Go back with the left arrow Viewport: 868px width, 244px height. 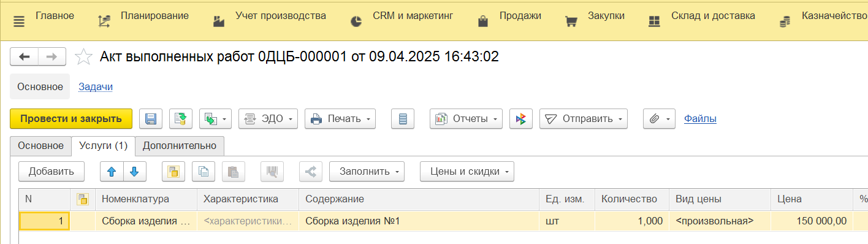point(25,57)
